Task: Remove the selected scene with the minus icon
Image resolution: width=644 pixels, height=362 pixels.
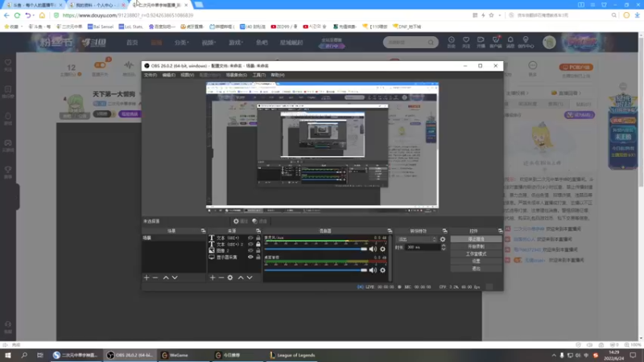Action: [x=155, y=278]
